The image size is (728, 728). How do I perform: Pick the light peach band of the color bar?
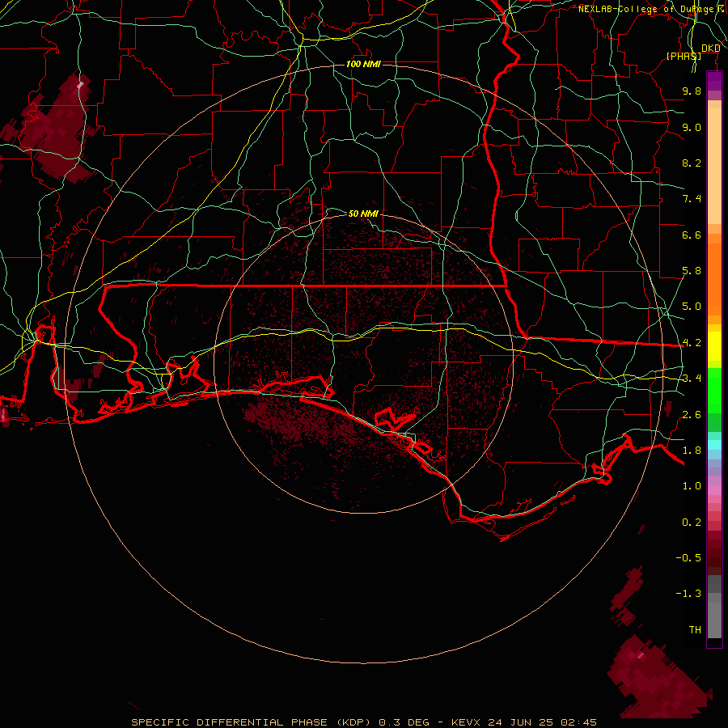(x=714, y=166)
